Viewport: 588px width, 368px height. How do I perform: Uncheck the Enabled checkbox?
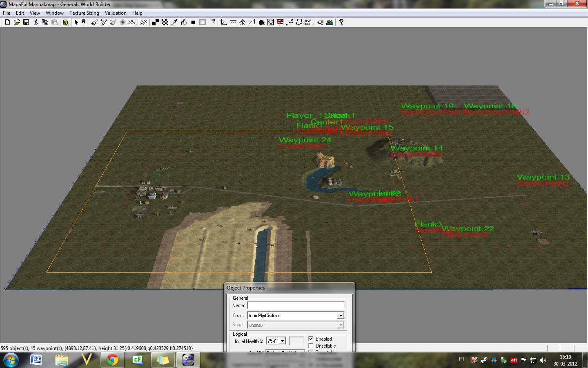point(311,339)
